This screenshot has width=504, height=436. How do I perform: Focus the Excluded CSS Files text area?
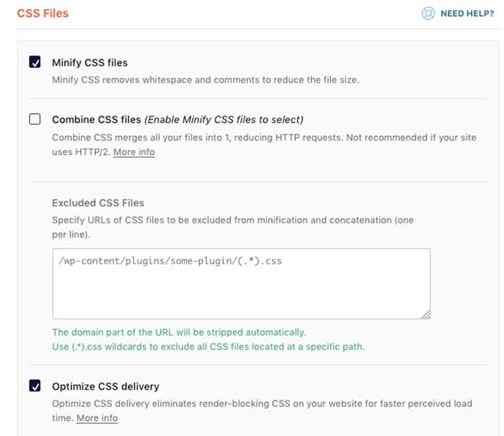tap(242, 284)
